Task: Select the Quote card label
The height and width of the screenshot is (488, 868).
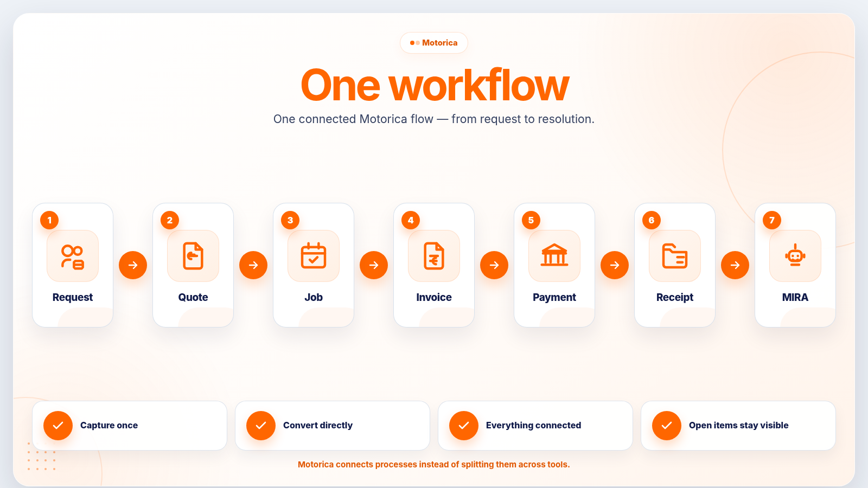Action: pos(193,297)
